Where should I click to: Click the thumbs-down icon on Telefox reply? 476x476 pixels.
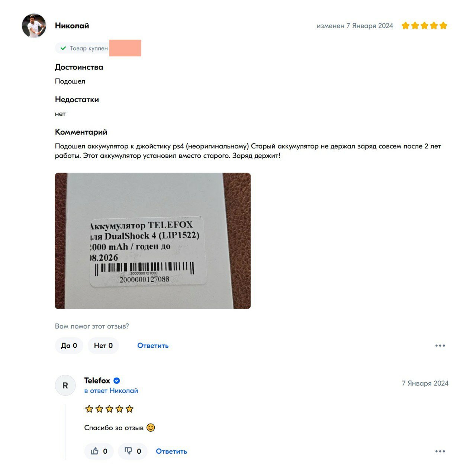pos(128,451)
